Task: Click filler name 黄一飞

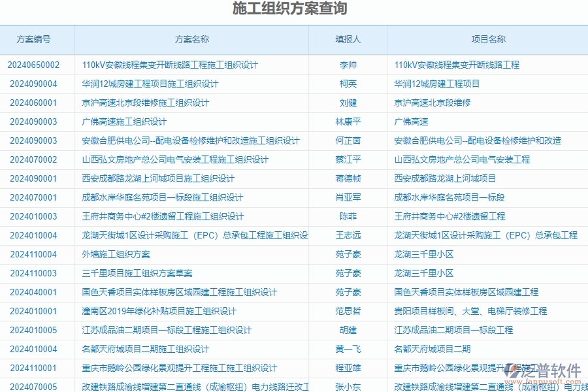Action: click(x=348, y=349)
